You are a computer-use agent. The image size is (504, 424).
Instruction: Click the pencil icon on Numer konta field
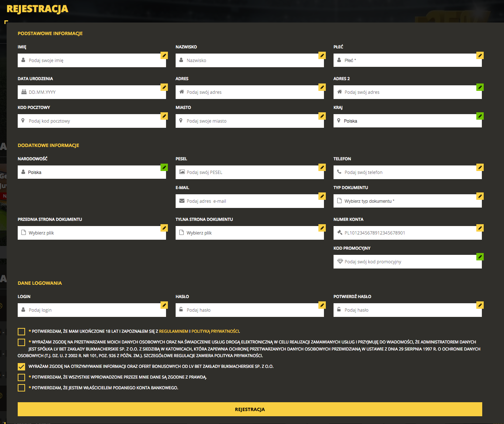point(480,228)
